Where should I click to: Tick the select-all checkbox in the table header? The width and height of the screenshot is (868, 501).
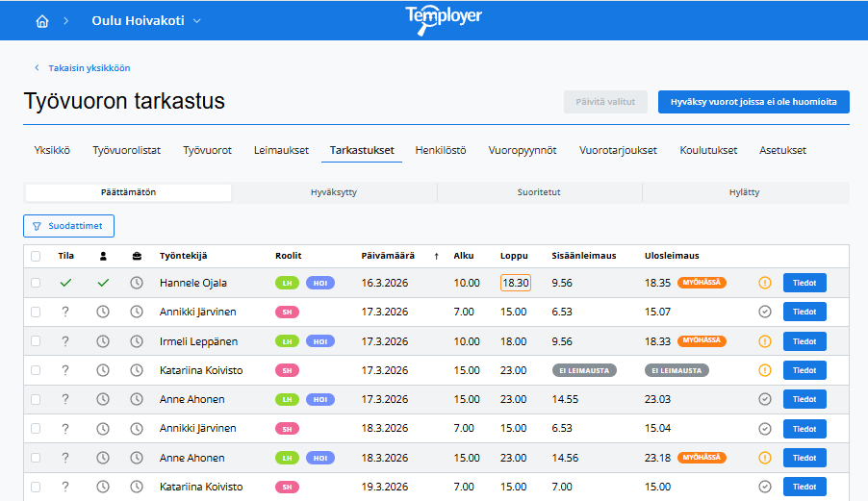(x=36, y=256)
